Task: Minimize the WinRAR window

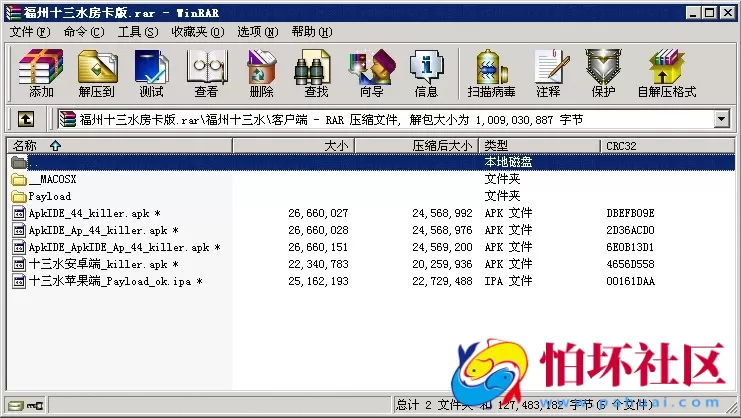Action: (x=693, y=13)
